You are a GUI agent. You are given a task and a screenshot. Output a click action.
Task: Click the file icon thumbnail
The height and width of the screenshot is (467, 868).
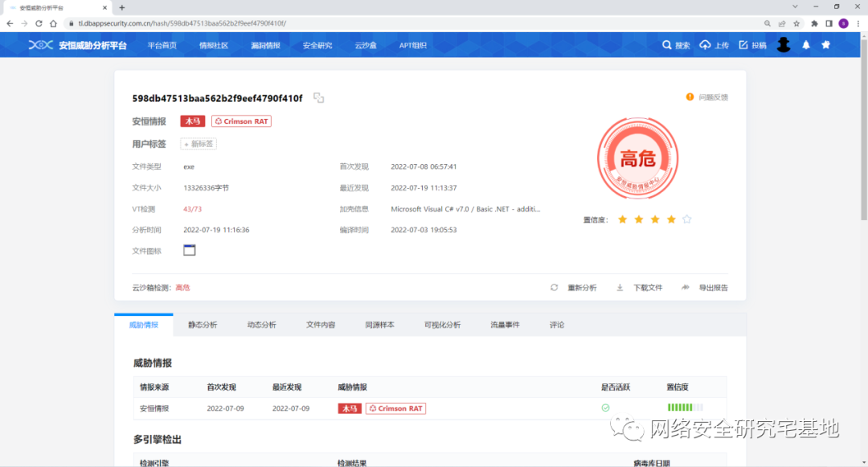point(190,250)
